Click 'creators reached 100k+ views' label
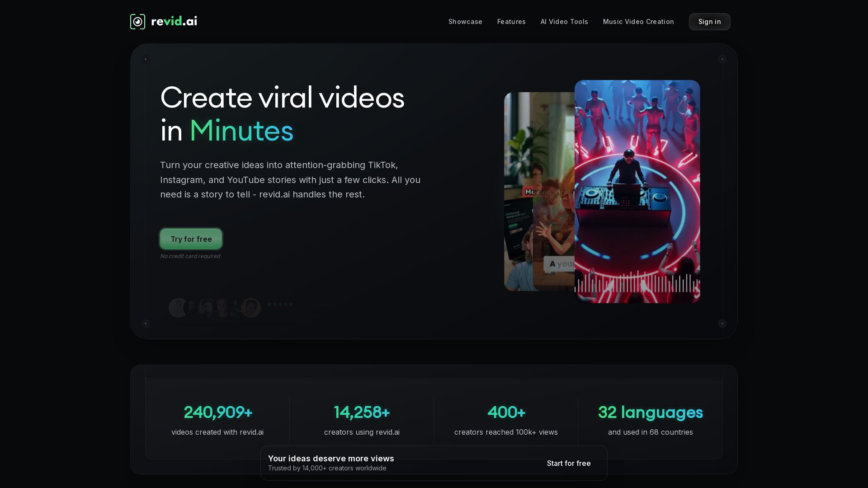This screenshot has height=488, width=868. coord(506,432)
